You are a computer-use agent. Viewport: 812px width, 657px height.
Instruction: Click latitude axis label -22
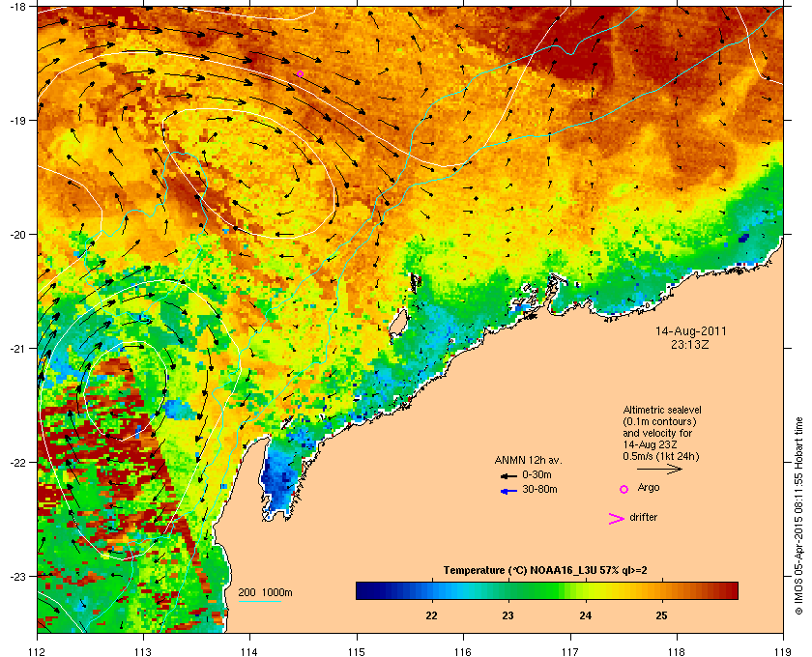(17, 463)
